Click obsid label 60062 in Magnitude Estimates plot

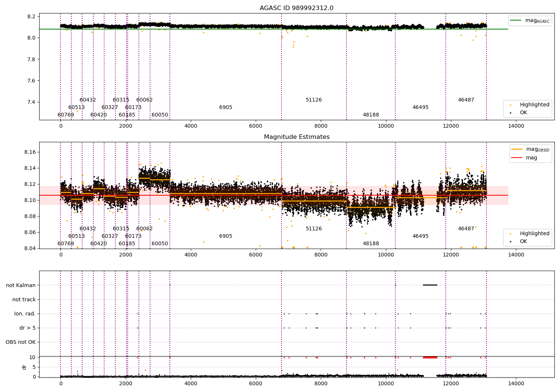(x=144, y=229)
